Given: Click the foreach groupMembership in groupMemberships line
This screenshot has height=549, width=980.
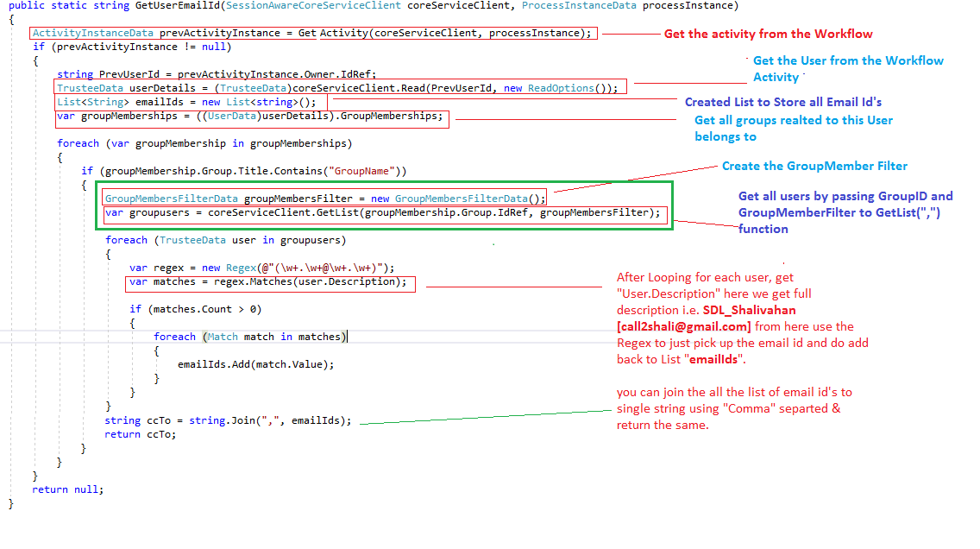Looking at the screenshot, I should pos(204,144).
